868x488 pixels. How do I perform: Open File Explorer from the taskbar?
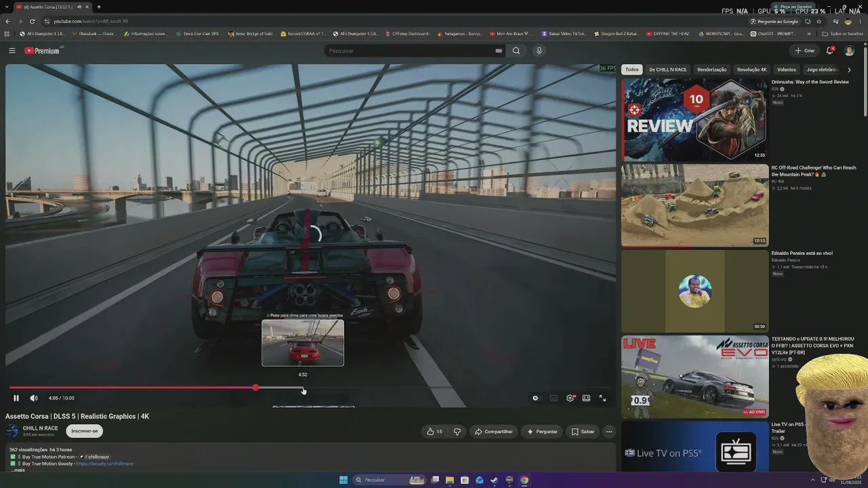(450, 480)
